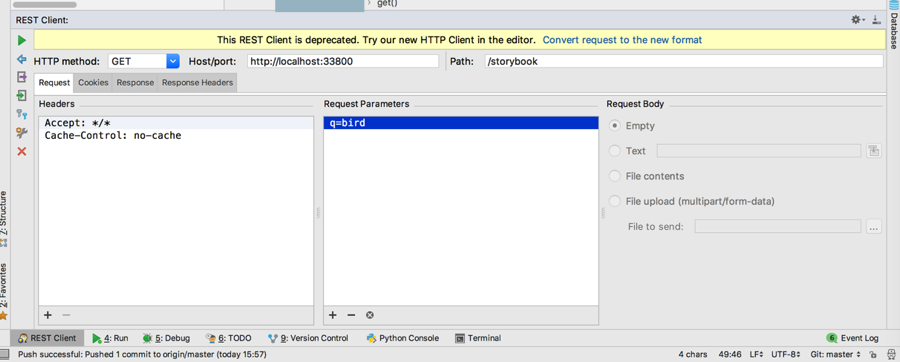The width and height of the screenshot is (900, 362).
Task: Open the REST Client tool window tab
Action: click(x=47, y=338)
